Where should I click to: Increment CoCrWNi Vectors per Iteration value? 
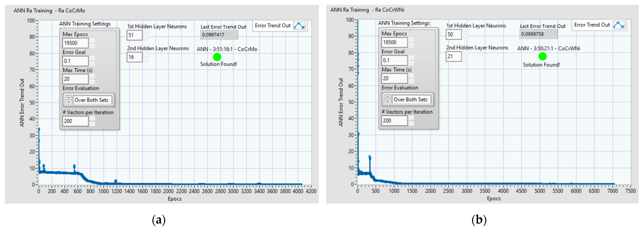(x=412, y=118)
